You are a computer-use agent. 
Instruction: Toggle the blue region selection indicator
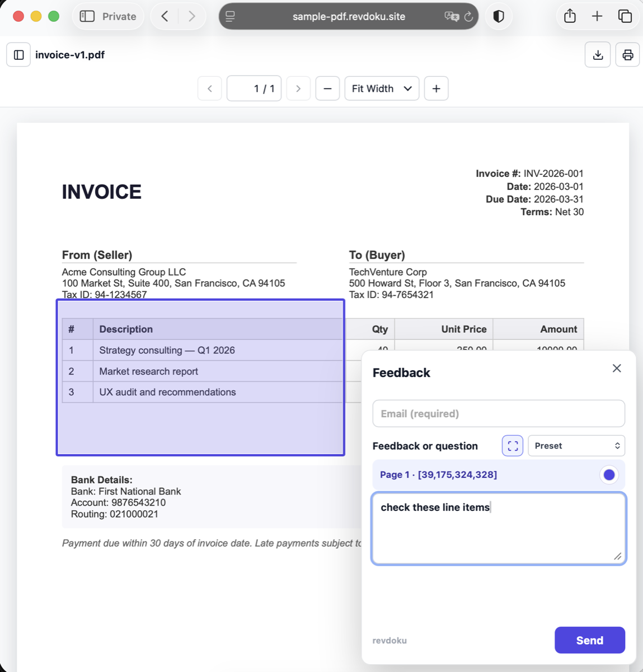pyautogui.click(x=609, y=475)
